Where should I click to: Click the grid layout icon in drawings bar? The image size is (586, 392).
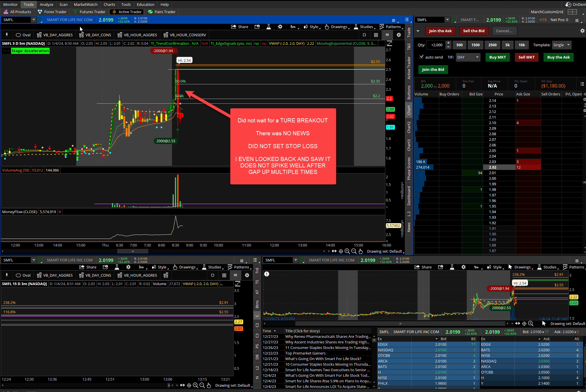[x=376, y=35]
